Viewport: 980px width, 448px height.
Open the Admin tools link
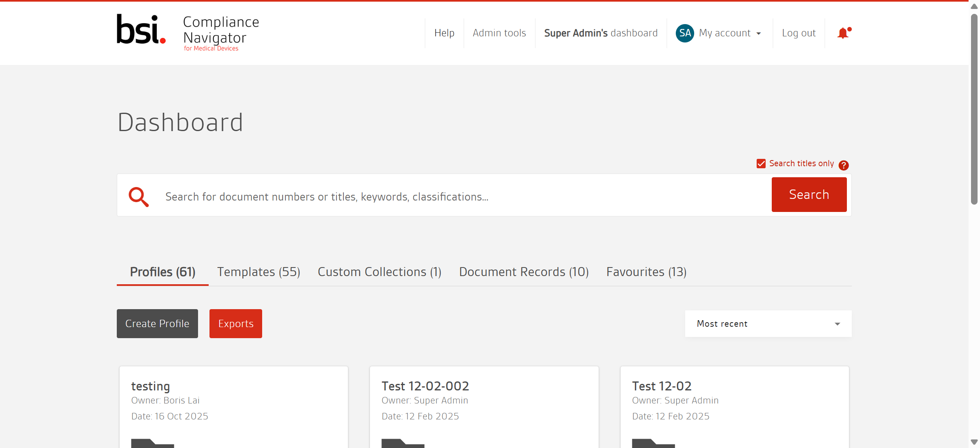click(499, 33)
